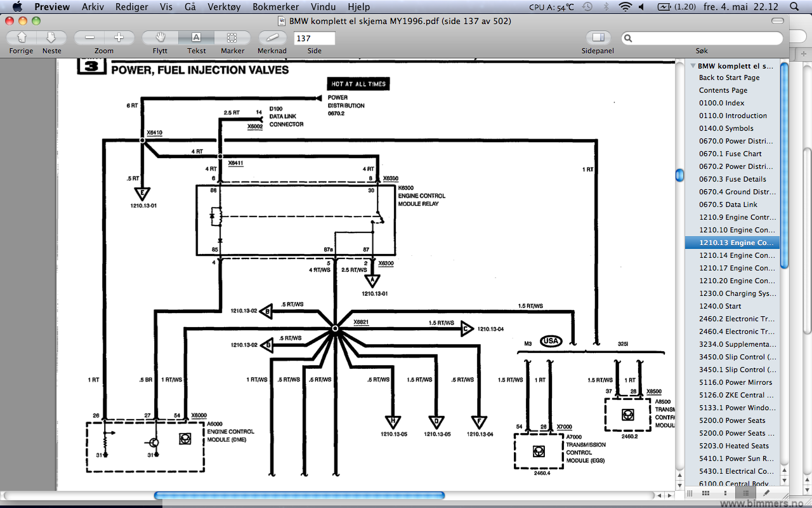The image size is (812, 508).
Task: Open the Bokmerker menu
Action: [275, 7]
